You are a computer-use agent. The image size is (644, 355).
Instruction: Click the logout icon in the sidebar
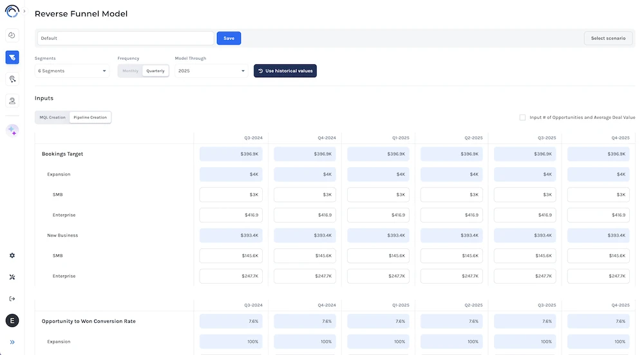(12, 298)
